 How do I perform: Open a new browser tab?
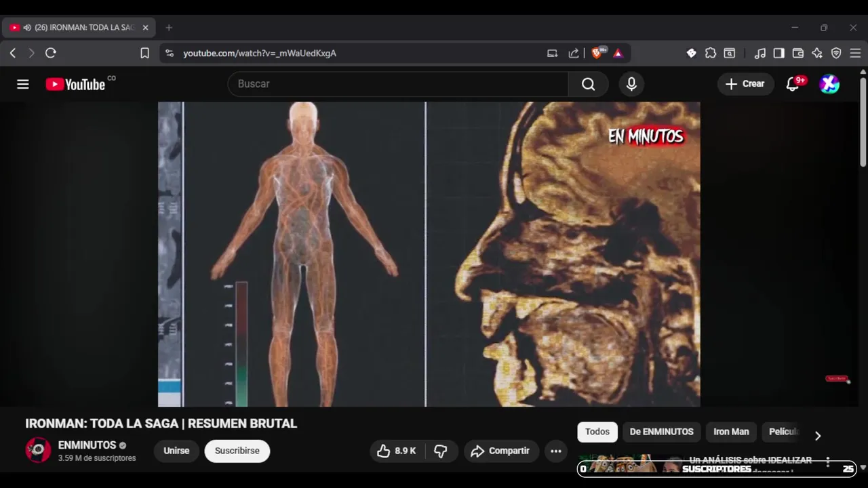click(169, 28)
